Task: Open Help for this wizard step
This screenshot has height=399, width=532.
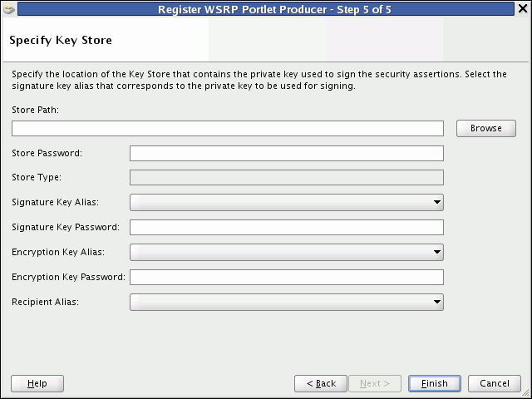Action: [x=37, y=383]
